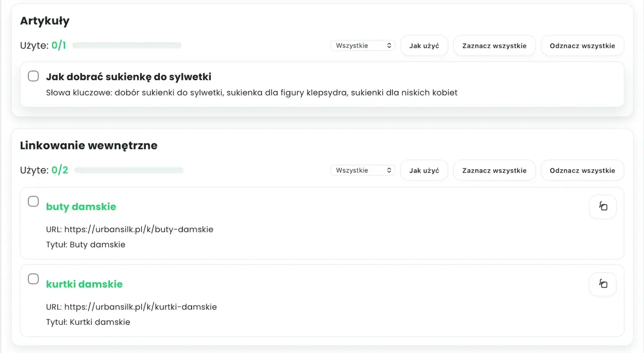Check the checkbox for article "Jak dobrać sukienkę do sylwetki"
The width and height of the screenshot is (644, 353).
pos(33,76)
